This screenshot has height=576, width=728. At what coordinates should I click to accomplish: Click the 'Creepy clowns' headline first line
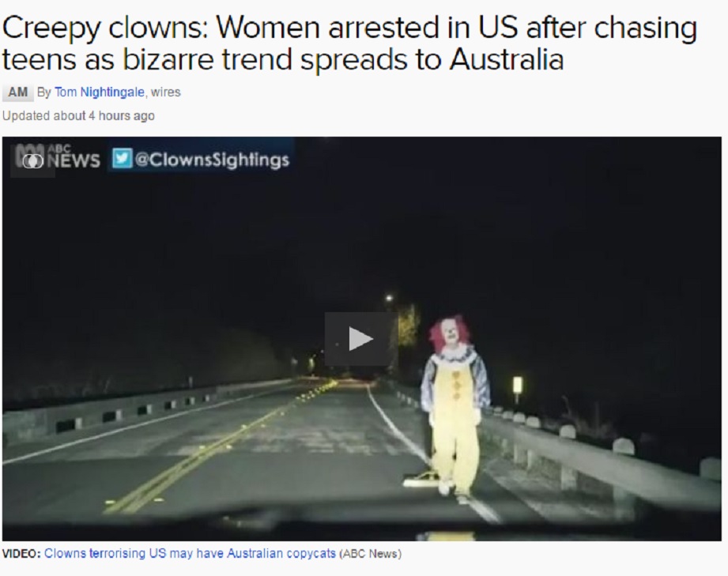[x=349, y=28]
